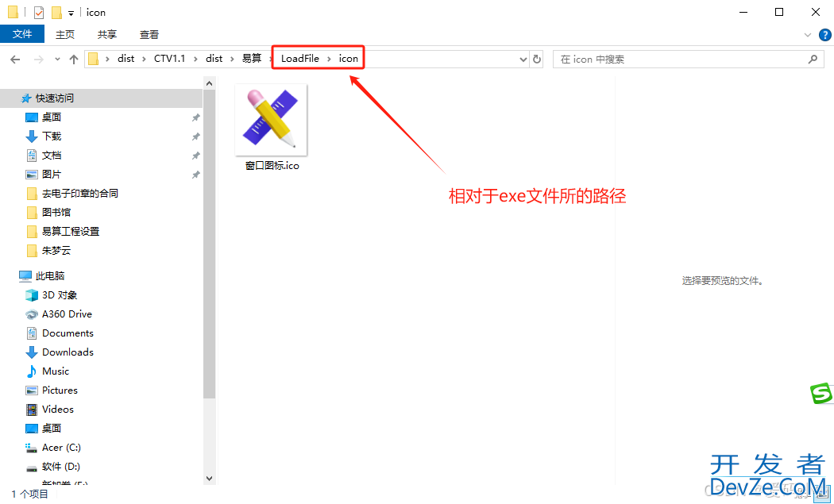Open the Sogou input method icon
834x504 pixels.
click(821, 394)
